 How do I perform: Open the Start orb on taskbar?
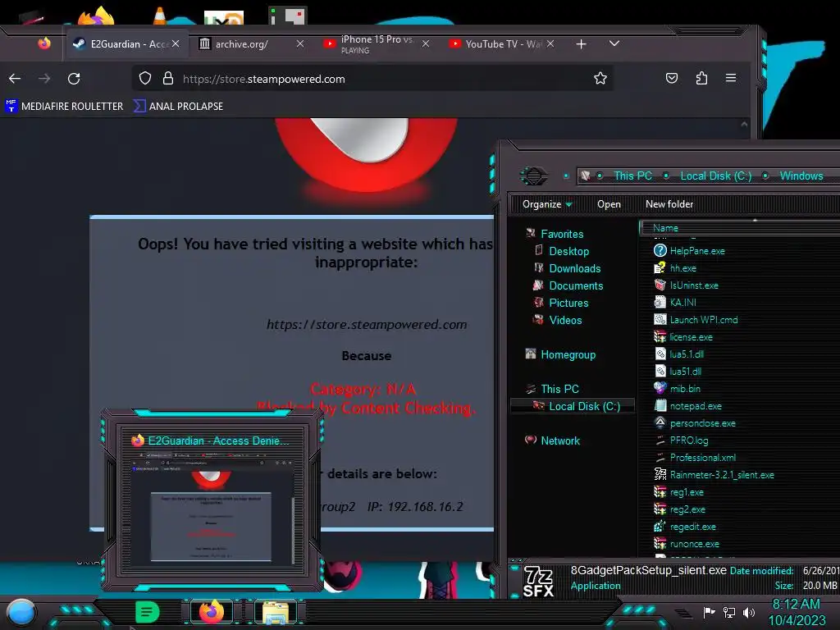click(21, 612)
